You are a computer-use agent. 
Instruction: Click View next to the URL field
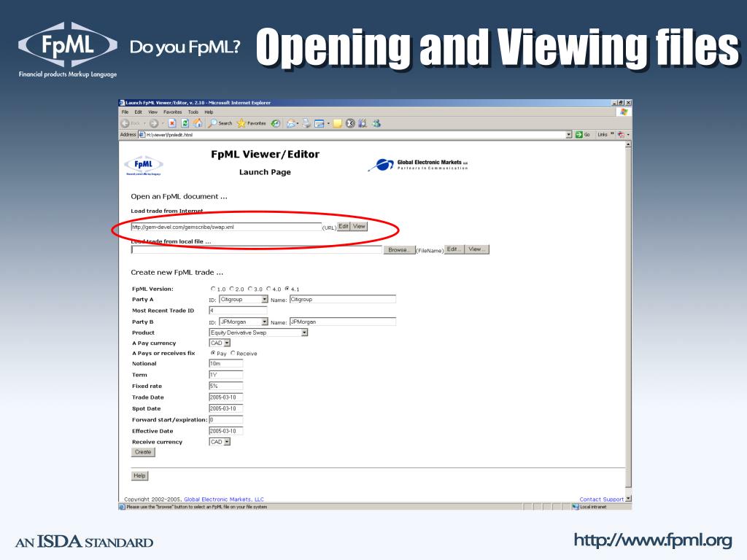coord(359,226)
